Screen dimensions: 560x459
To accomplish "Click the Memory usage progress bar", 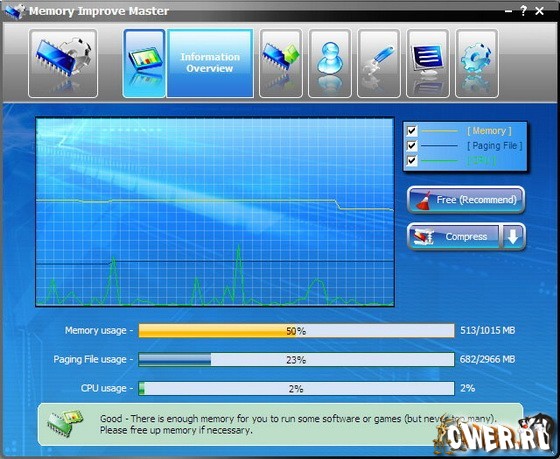I will (296, 331).
